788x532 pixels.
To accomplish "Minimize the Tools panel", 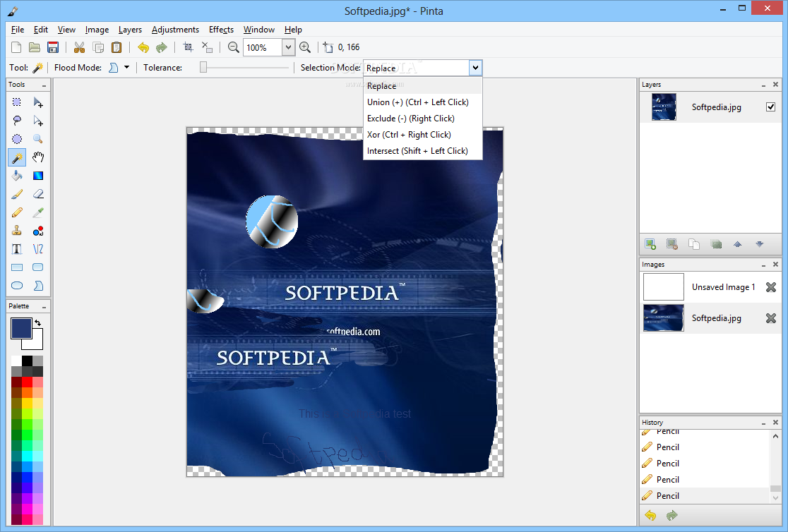I will (x=44, y=85).
